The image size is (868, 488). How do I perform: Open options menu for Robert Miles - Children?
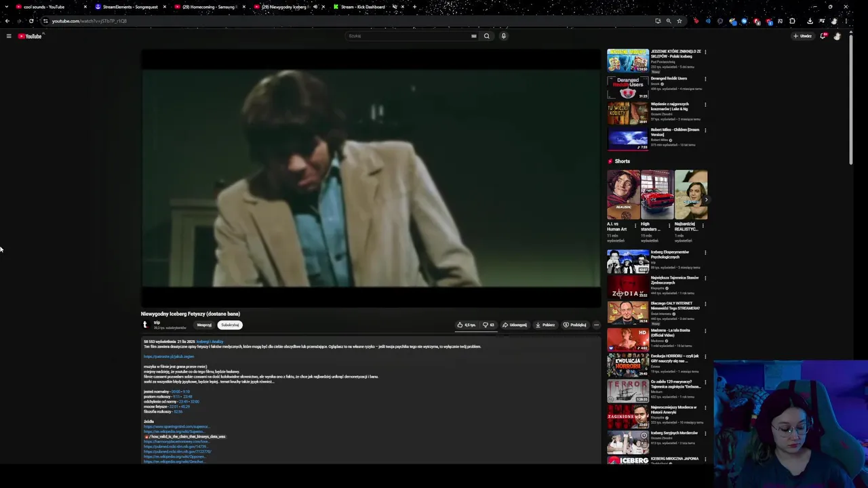point(705,130)
